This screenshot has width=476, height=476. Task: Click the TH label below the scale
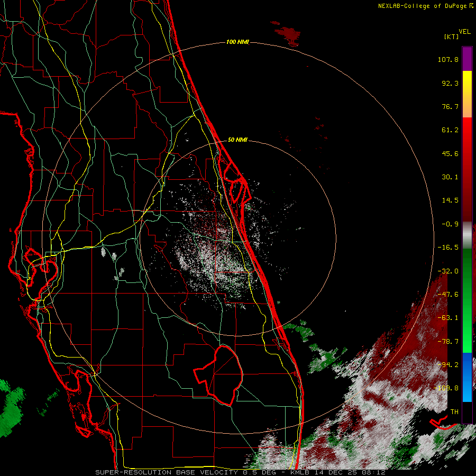(454, 412)
